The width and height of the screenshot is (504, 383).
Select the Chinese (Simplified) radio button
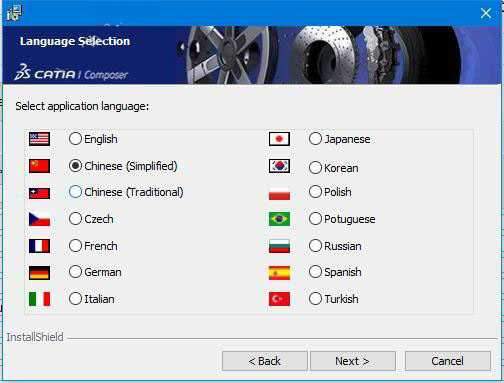tap(75, 166)
